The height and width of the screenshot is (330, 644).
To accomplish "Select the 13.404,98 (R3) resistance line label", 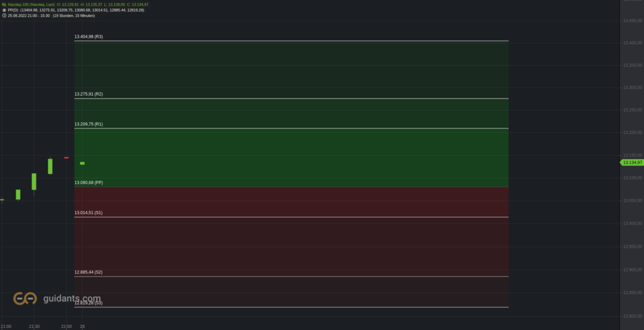I will [x=89, y=37].
